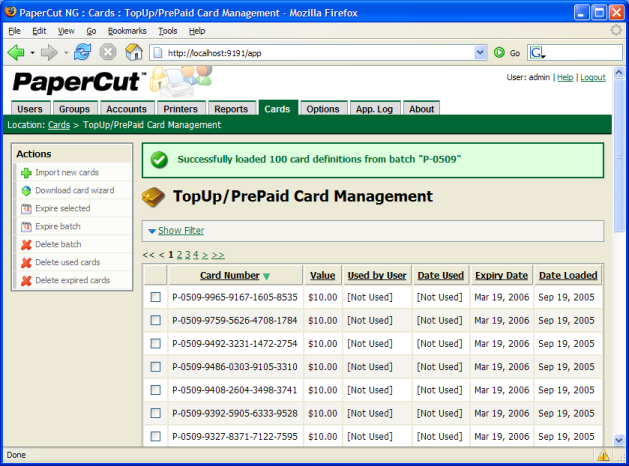The height and width of the screenshot is (466, 629).
Task: Click the Download card wizard globe icon
Action: click(26, 191)
